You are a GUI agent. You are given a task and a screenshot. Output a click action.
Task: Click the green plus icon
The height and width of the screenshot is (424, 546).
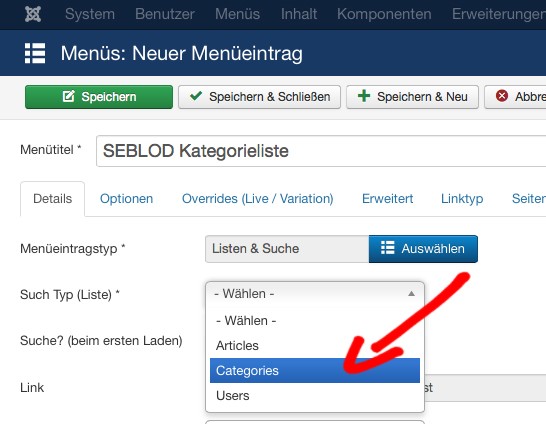pyautogui.click(x=364, y=96)
